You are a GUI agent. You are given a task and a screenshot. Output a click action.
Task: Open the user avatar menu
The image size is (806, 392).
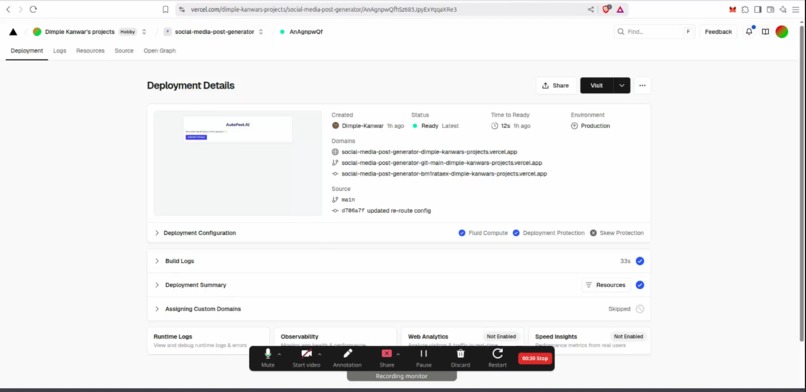(x=782, y=32)
